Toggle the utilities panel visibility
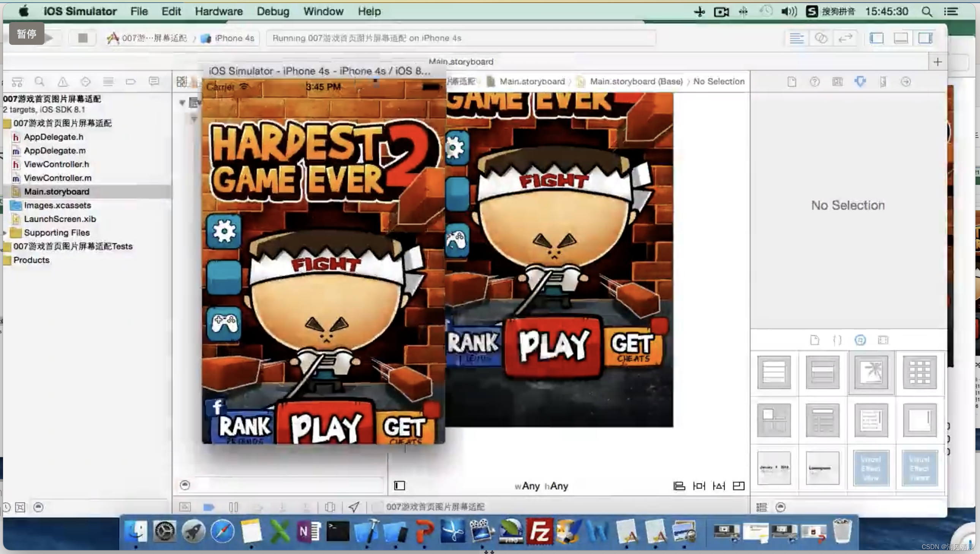 click(x=925, y=38)
